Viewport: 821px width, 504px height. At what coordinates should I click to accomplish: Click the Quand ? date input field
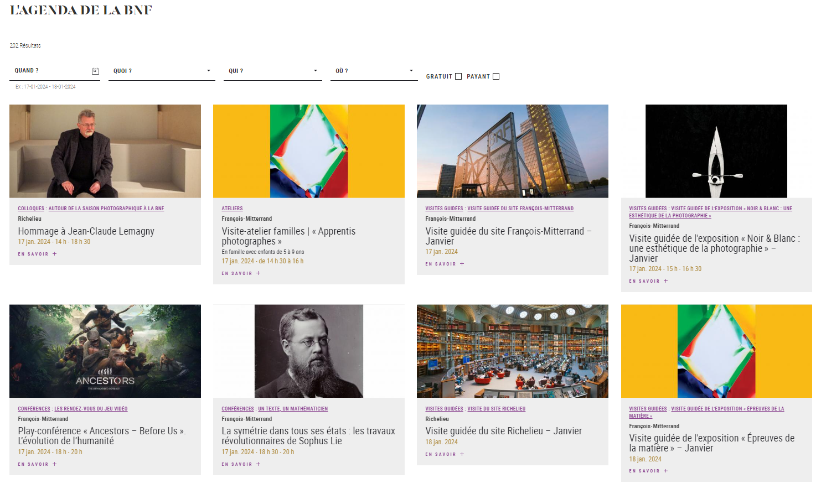click(x=50, y=71)
